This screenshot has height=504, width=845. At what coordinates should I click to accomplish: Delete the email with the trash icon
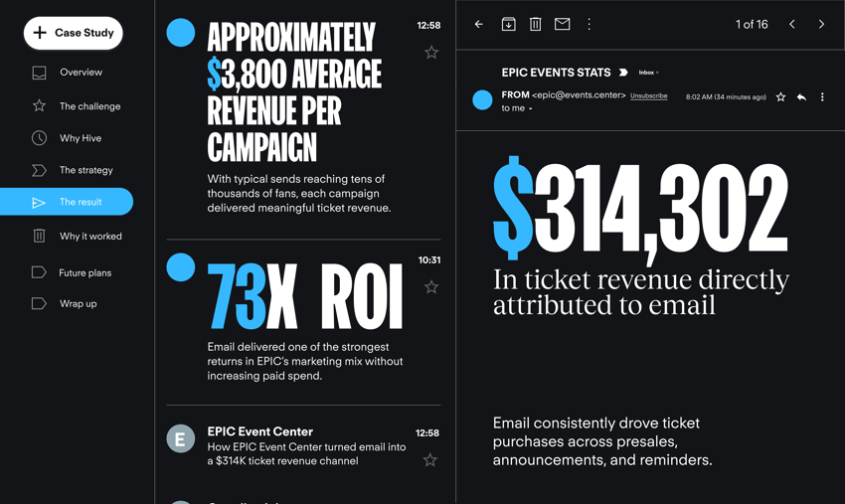(535, 24)
